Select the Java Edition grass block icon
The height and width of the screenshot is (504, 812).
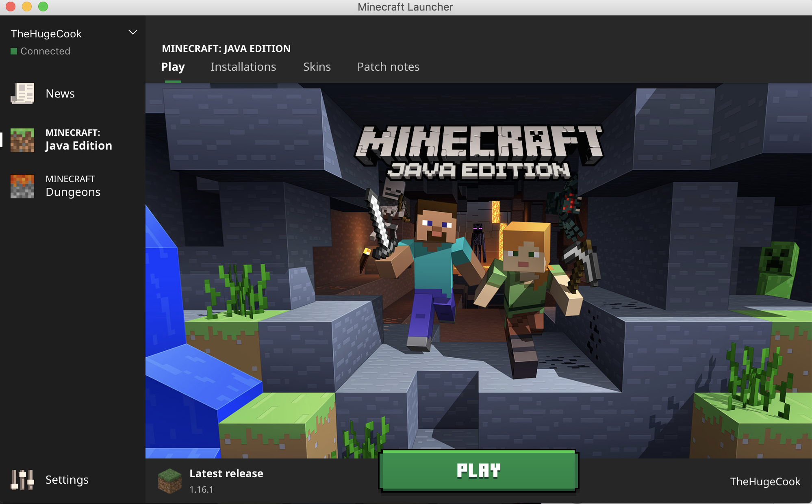click(22, 140)
